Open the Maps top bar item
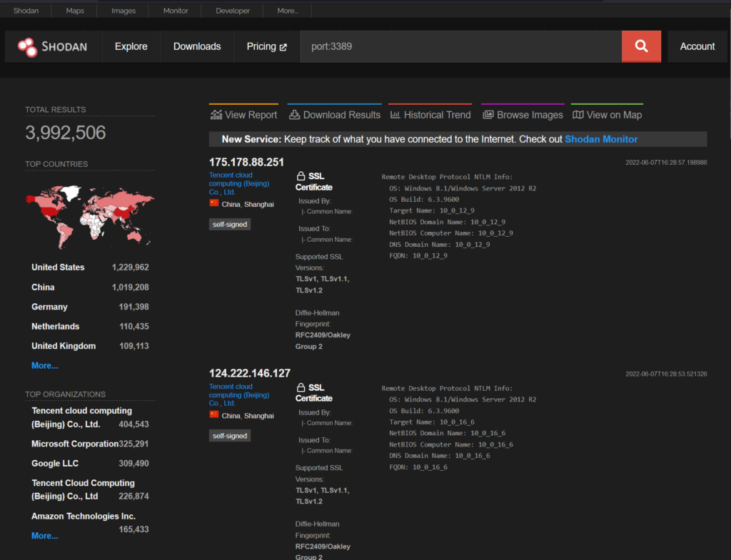The image size is (731, 560). pyautogui.click(x=75, y=10)
